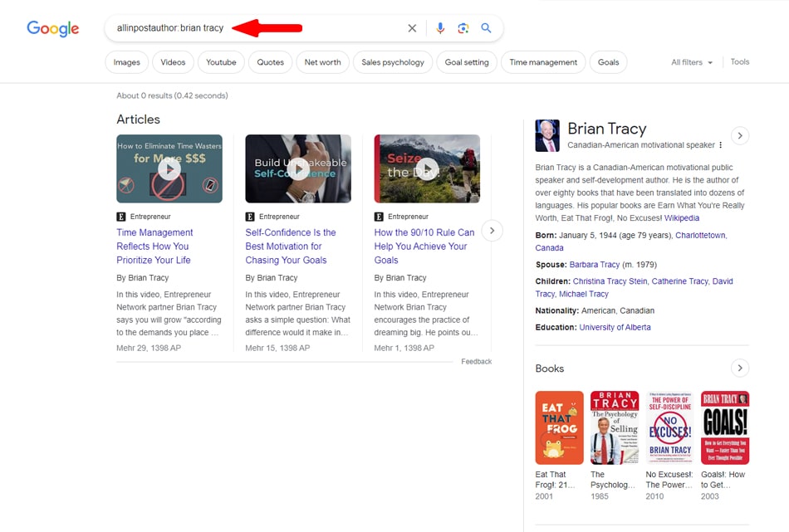This screenshot has height=532, width=789.
Task: Click the Articles section heading
Action: click(139, 120)
